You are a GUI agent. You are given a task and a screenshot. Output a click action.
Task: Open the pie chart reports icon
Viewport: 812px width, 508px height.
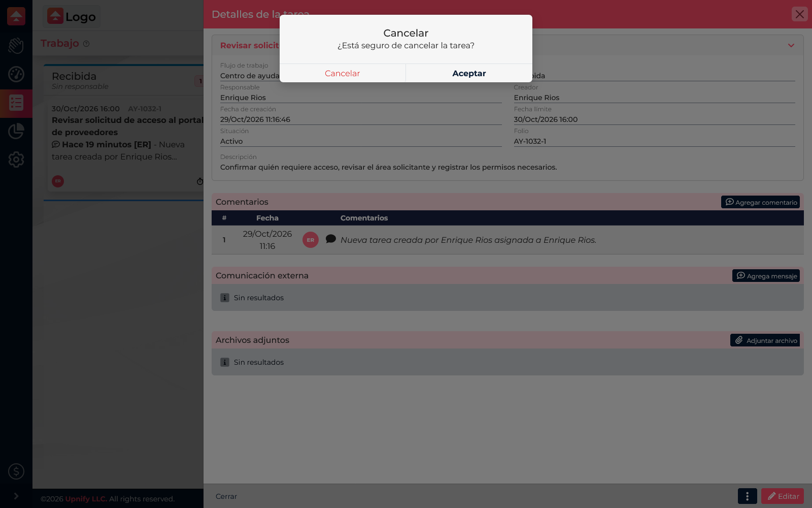16,131
